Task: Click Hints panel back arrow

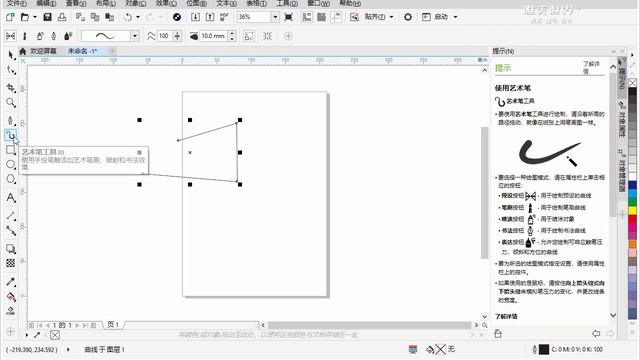Action: pyautogui.click(x=596, y=333)
